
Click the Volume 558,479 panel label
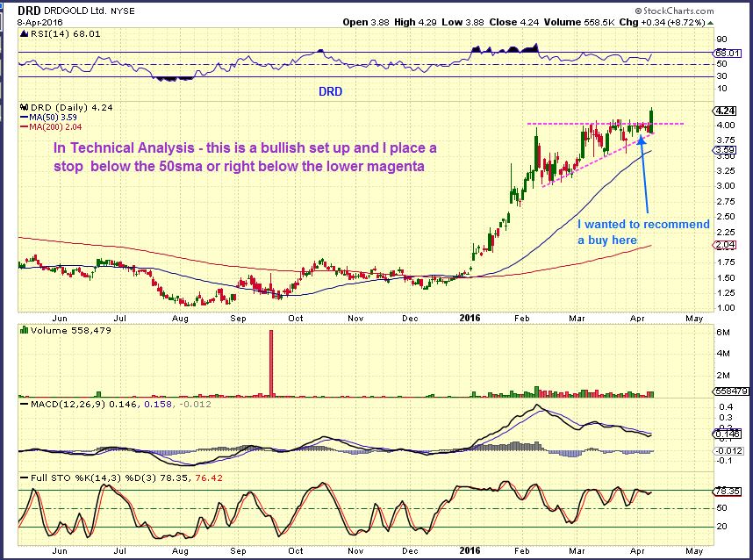click(70, 330)
